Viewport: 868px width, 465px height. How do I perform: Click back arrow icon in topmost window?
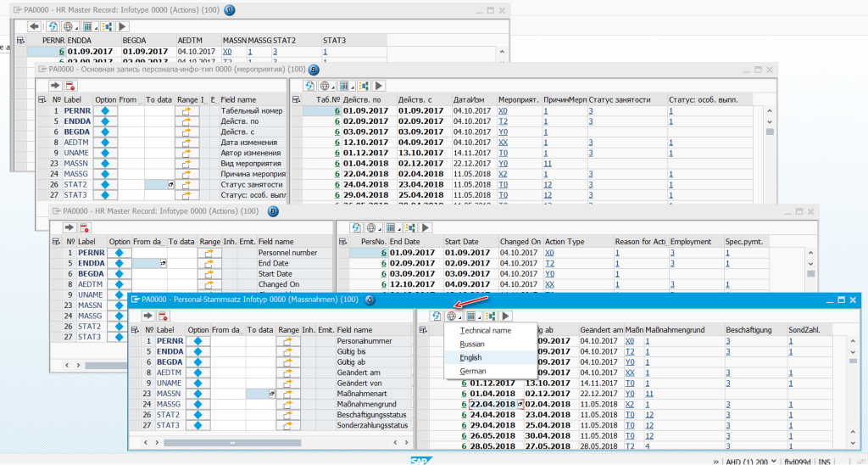34,26
